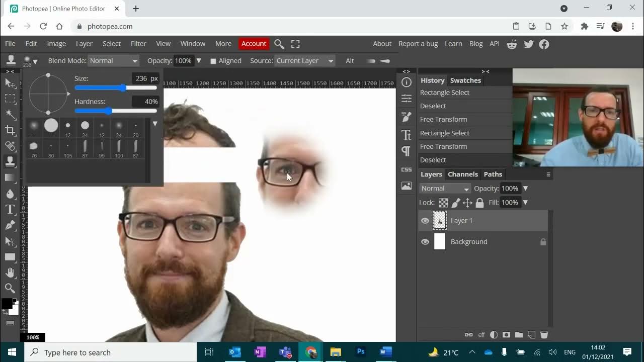Open the Source Current Layer dropdown
This screenshot has height=362, width=644.
[x=304, y=61]
